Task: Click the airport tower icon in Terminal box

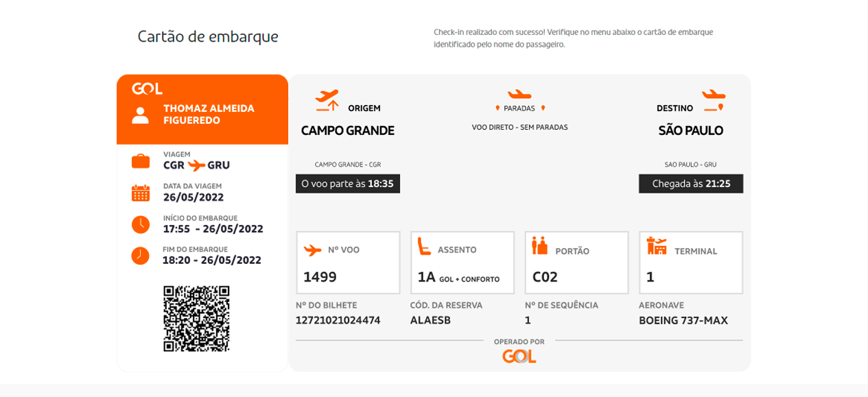Action: coord(657,246)
